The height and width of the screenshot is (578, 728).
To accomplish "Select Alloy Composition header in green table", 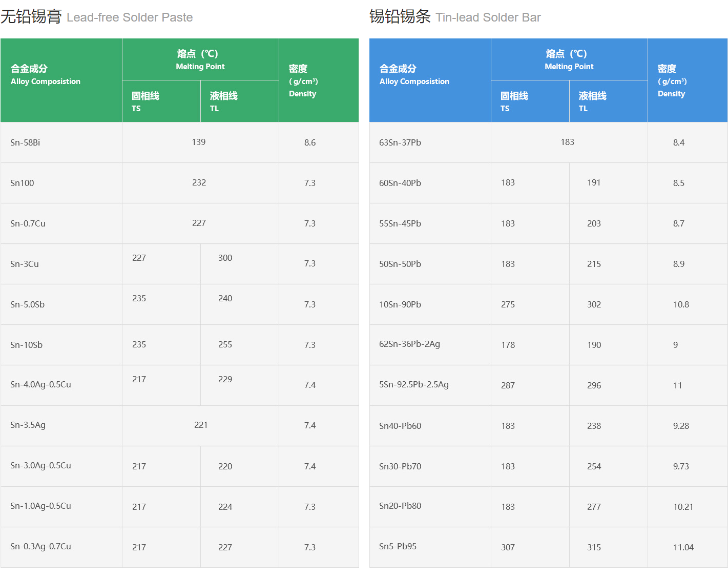I will click(x=46, y=75).
